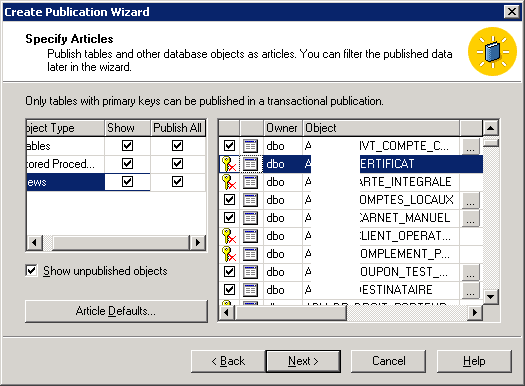Click key-with-X icon in ERTIFICAT row
The image size is (525, 386).
pos(229,164)
